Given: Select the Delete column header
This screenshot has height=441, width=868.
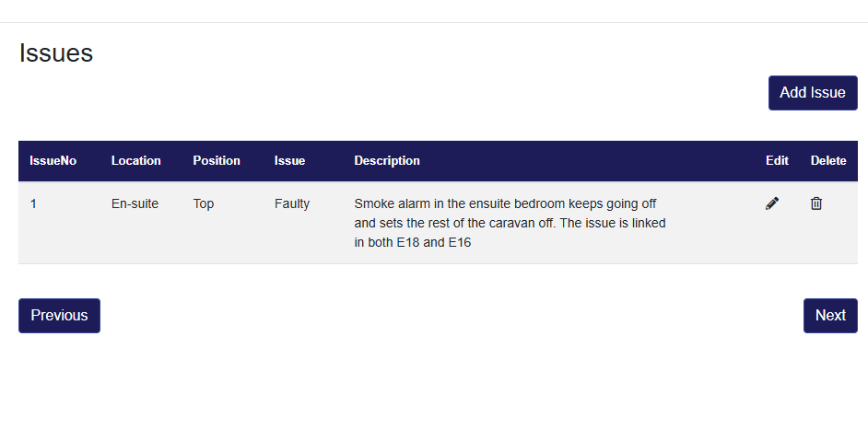Looking at the screenshot, I should 828,160.
